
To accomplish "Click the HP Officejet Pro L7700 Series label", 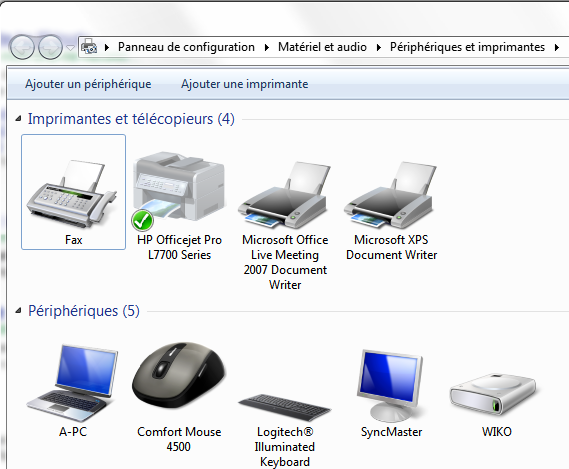I will 179,247.
